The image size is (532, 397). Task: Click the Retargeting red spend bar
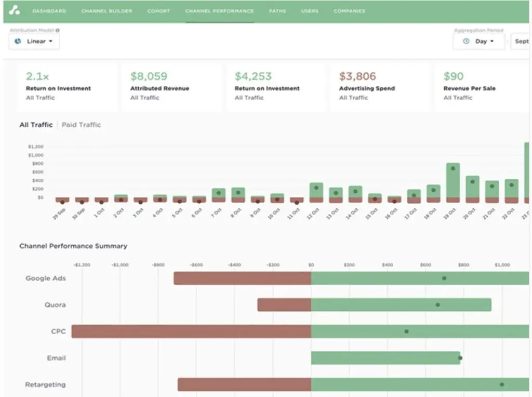(x=244, y=385)
